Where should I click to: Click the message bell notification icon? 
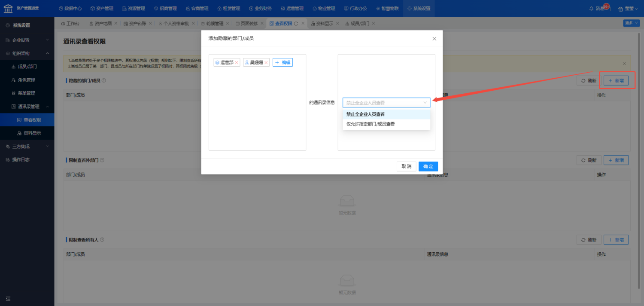pos(592,9)
